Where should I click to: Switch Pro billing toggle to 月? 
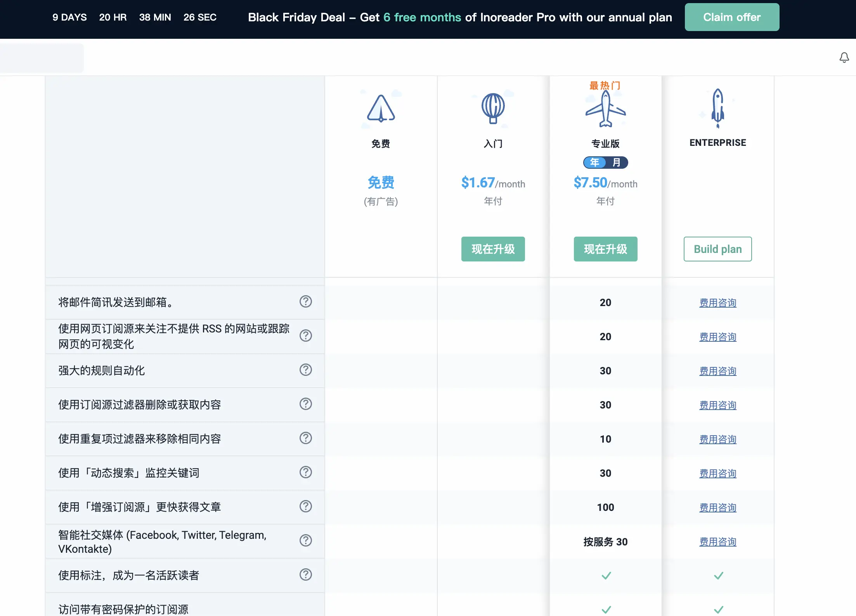click(616, 163)
